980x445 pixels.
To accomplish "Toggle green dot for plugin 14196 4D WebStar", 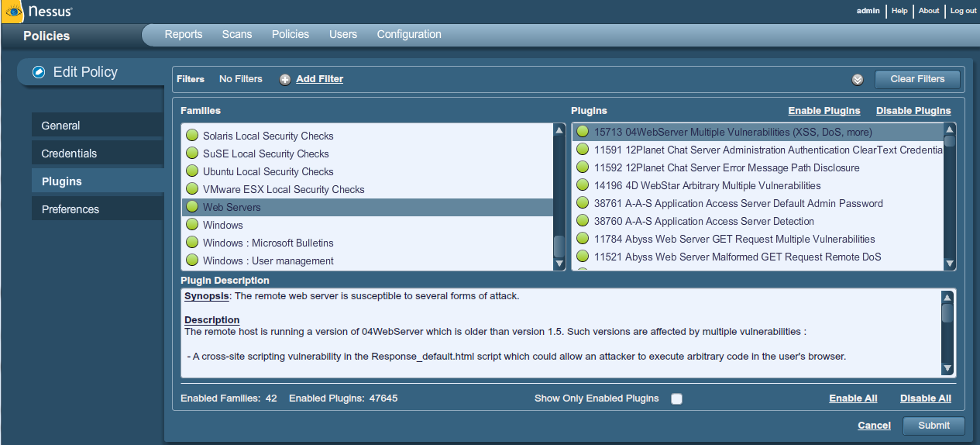I will point(583,185).
